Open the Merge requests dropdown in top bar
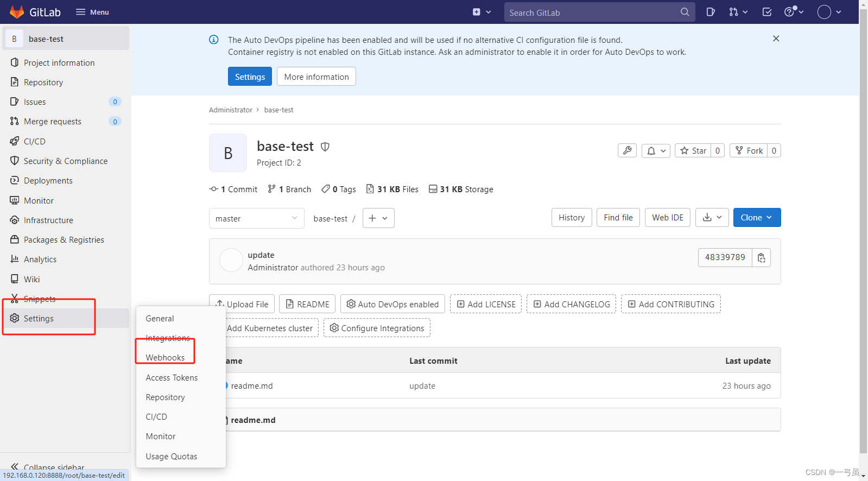The width and height of the screenshot is (868, 481). [738, 12]
